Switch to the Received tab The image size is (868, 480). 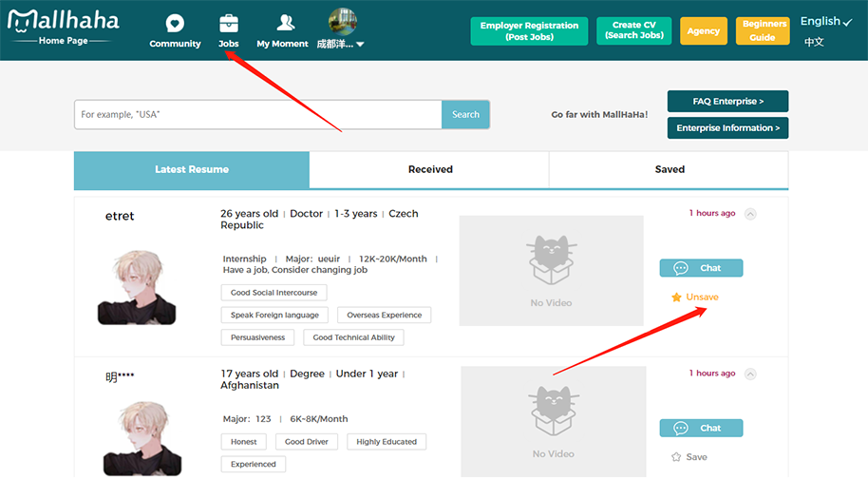pos(430,169)
